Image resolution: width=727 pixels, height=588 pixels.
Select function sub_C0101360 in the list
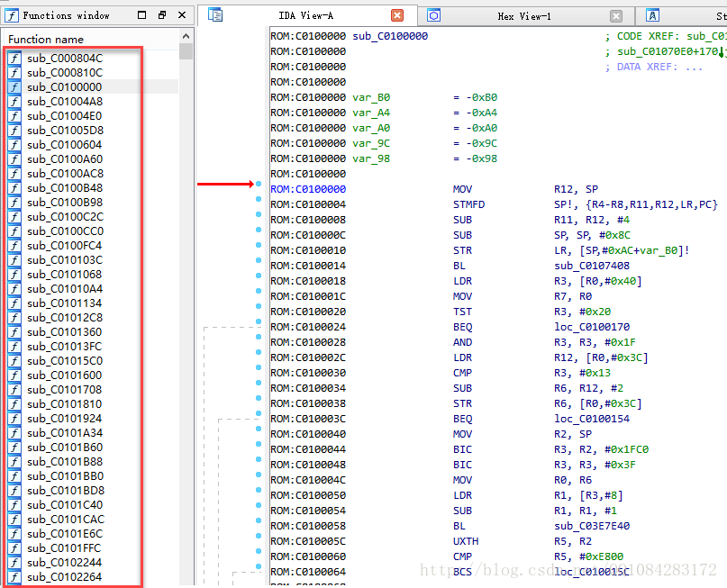[64, 331]
